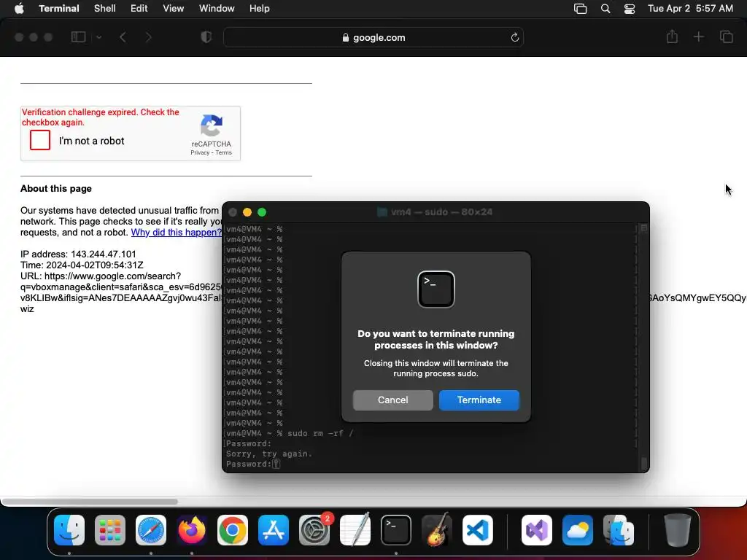Show the date and time notification panel
The width and height of the screenshot is (747, 560).
690,9
